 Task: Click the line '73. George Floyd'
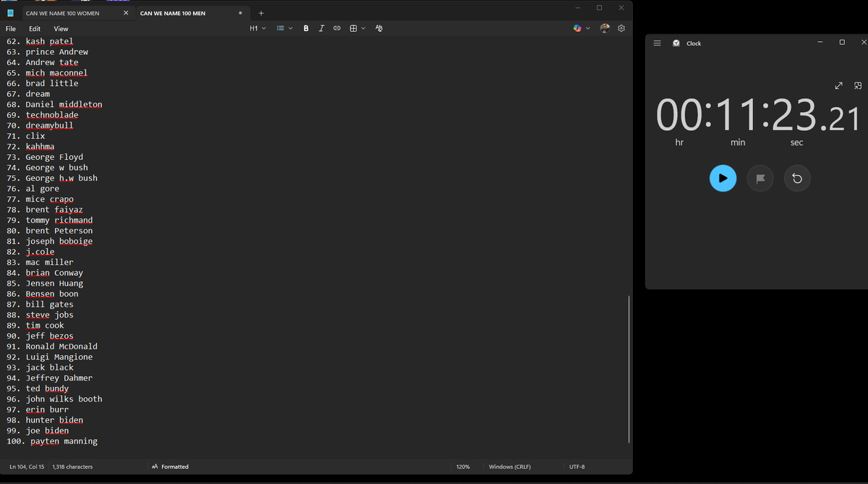click(x=44, y=156)
